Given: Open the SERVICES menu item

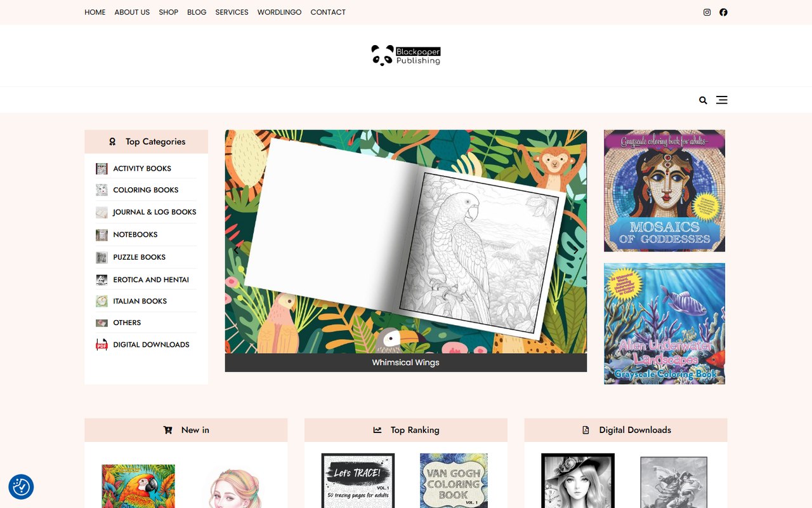Looking at the screenshot, I should point(232,12).
